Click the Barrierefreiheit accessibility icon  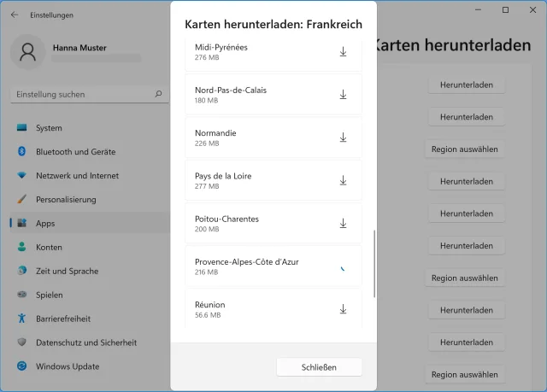(x=21, y=319)
